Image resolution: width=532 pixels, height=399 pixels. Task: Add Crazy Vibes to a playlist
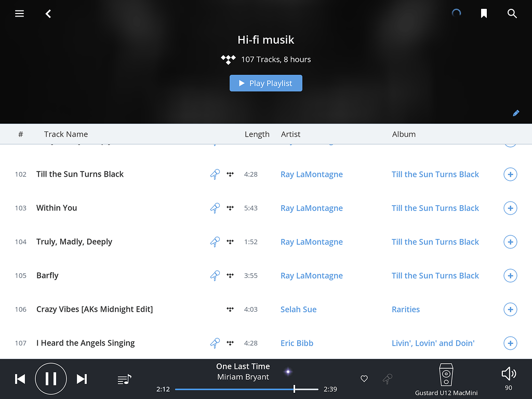pos(510,309)
